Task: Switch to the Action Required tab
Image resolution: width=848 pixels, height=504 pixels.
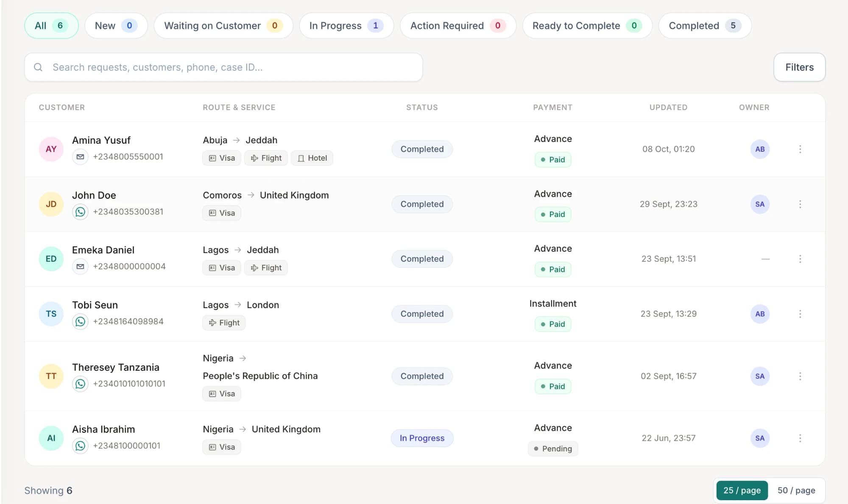Action: click(458, 26)
